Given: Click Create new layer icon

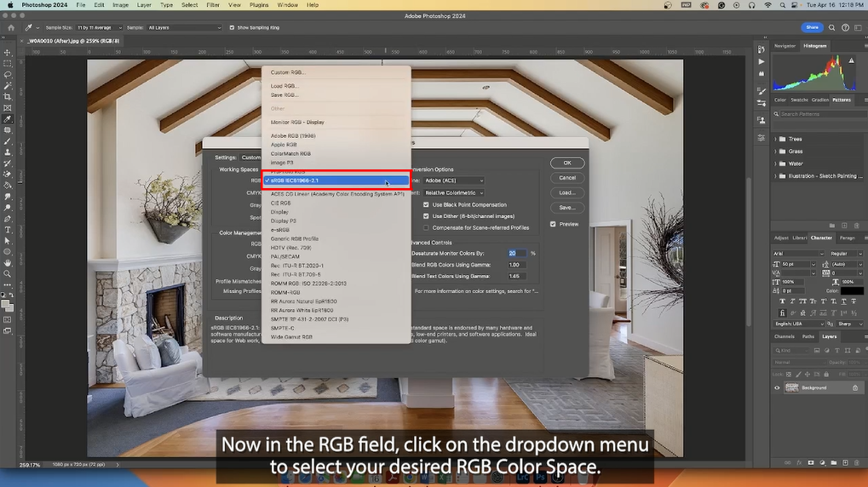Looking at the screenshot, I should pyautogui.click(x=845, y=462).
